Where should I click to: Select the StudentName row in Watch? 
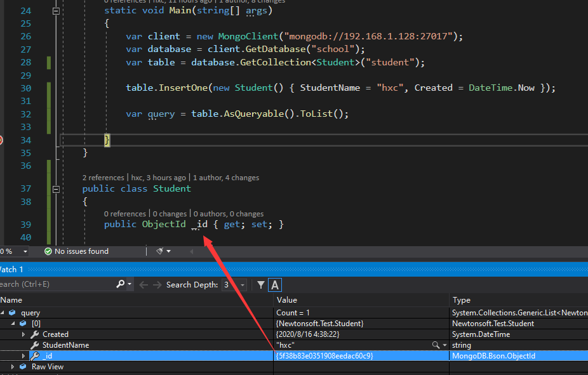click(x=65, y=345)
